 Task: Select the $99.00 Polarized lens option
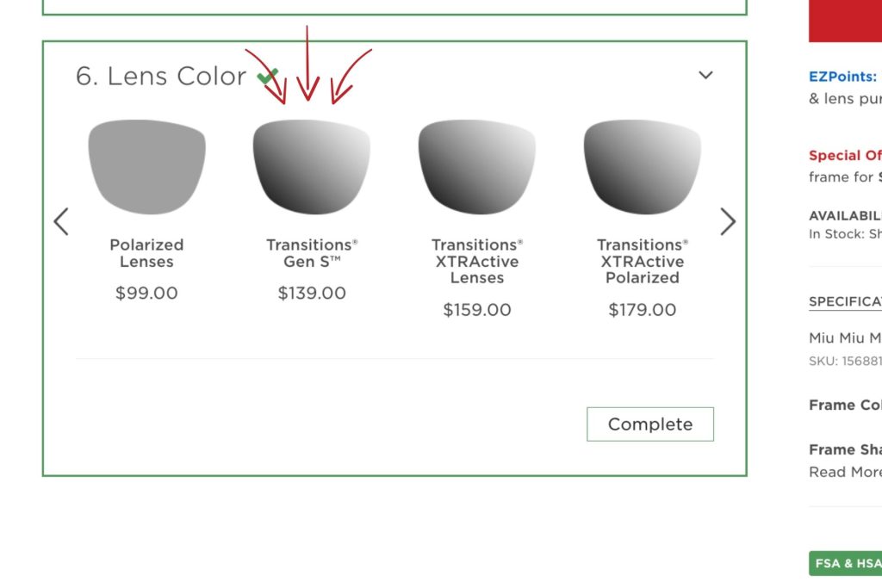point(146,293)
